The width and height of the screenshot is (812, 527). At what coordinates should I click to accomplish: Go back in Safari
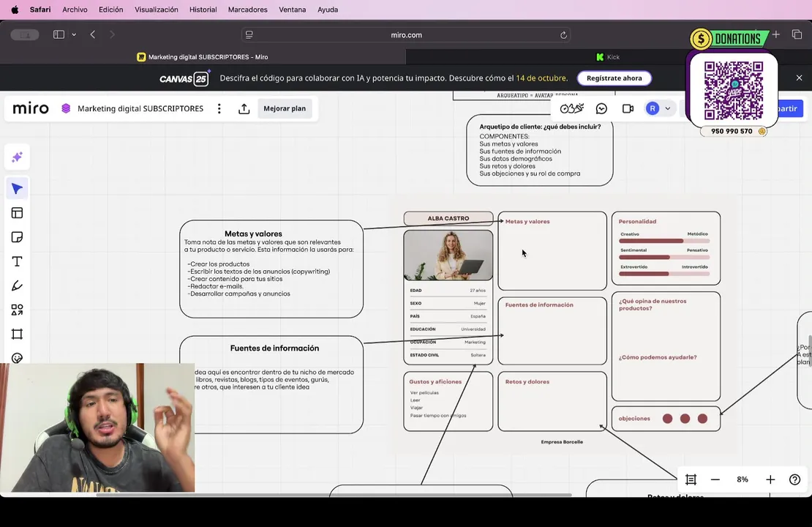click(93, 34)
